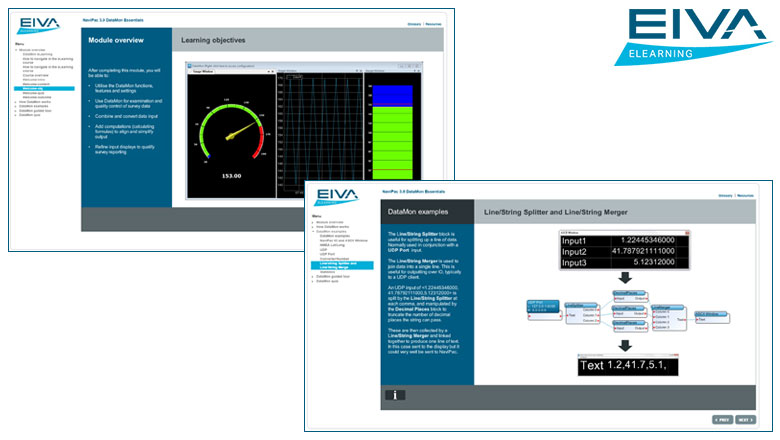Image resolution: width=780 pixels, height=440 pixels.
Task: Click the 'Learning objectives' heading in back window
Action: click(x=213, y=40)
